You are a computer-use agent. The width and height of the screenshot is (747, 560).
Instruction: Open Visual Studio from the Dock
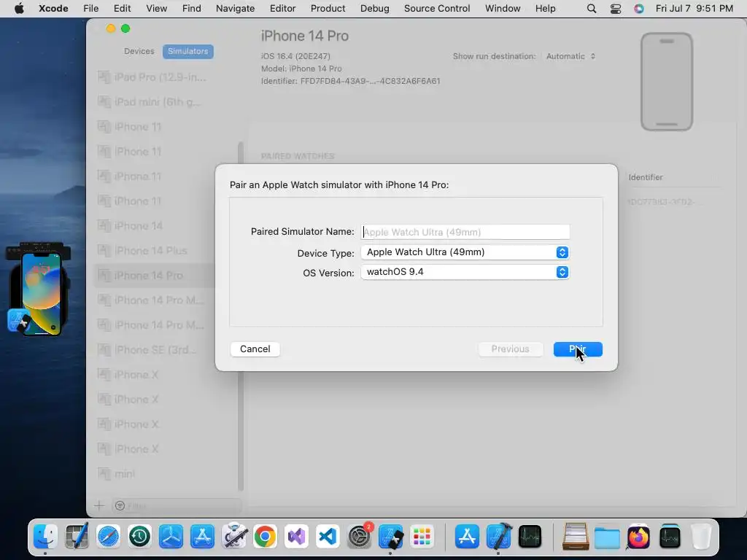pyautogui.click(x=296, y=537)
